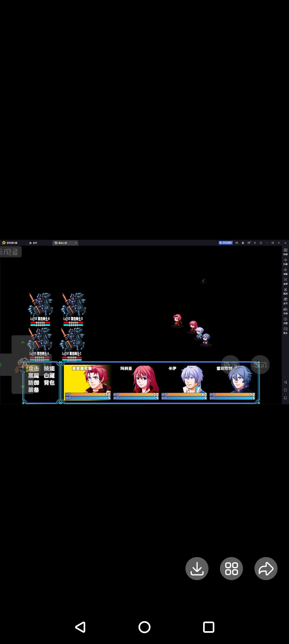The image size is (289, 644).
Task: Open APK install 安装 tool
Action: [x=285, y=310]
